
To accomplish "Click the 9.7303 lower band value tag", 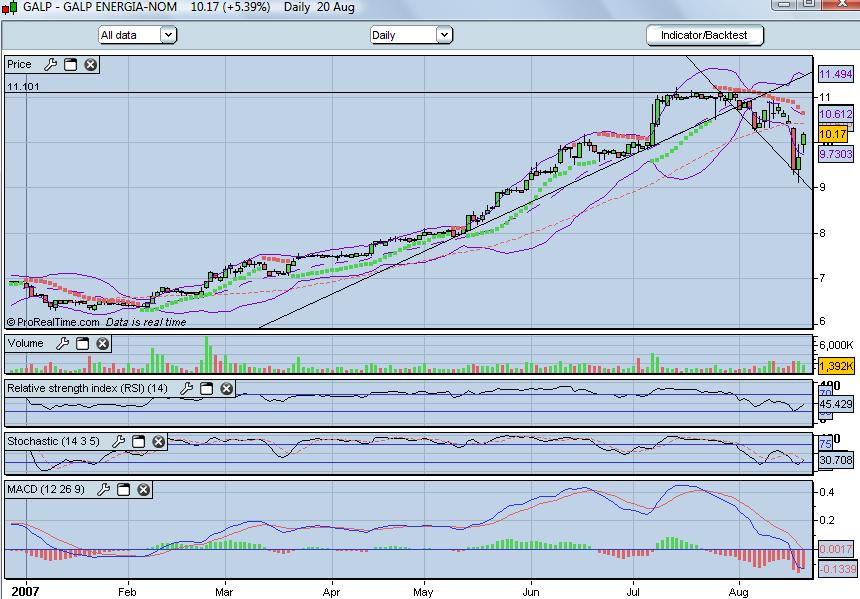I will 836,154.
